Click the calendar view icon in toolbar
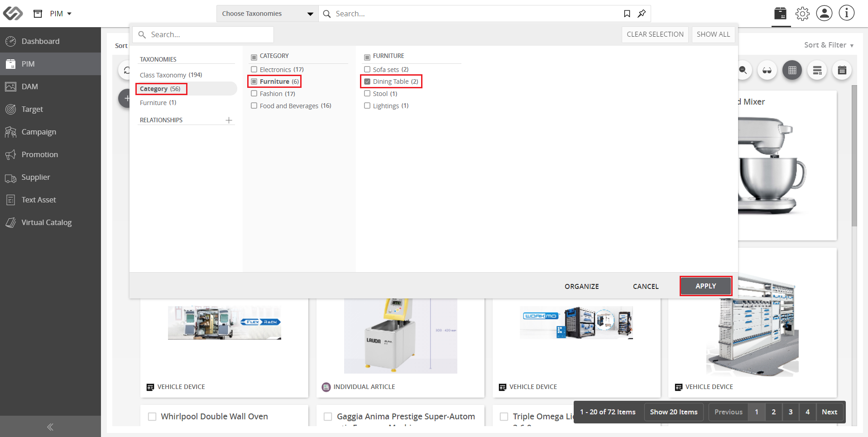 coord(842,70)
